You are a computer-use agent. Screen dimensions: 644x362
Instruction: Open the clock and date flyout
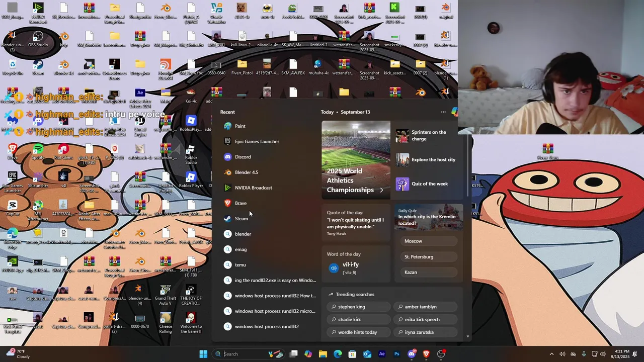coord(621,354)
